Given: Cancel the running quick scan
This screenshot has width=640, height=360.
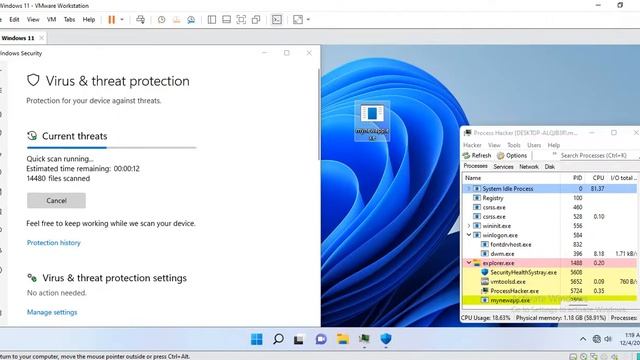Looking at the screenshot, I should click(x=56, y=200).
